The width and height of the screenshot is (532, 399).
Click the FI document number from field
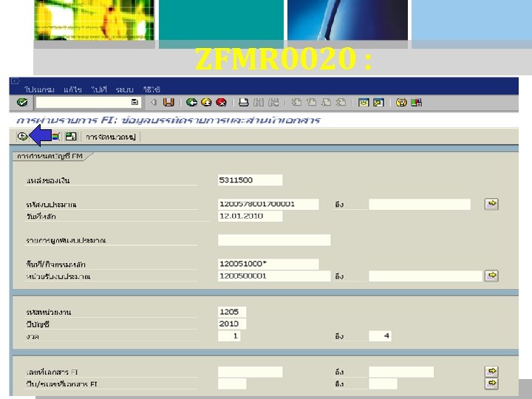pyautogui.click(x=250, y=372)
